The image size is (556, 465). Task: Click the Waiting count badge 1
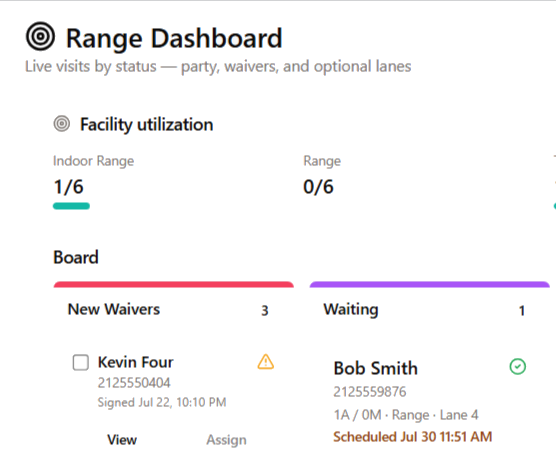[522, 311]
